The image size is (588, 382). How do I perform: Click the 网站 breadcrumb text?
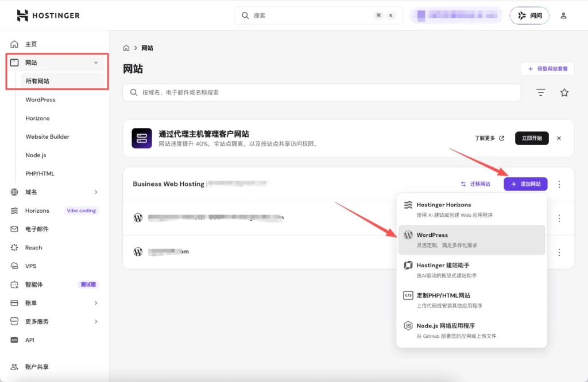[147, 48]
